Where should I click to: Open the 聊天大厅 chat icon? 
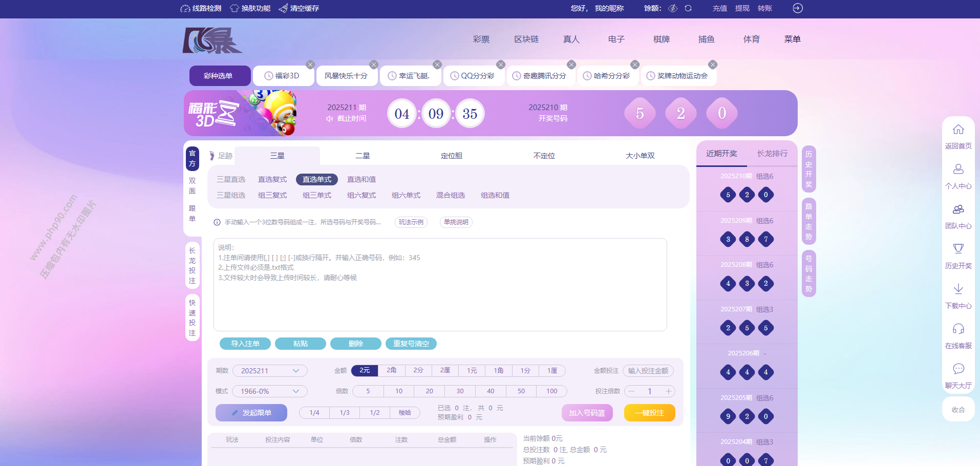(x=958, y=369)
